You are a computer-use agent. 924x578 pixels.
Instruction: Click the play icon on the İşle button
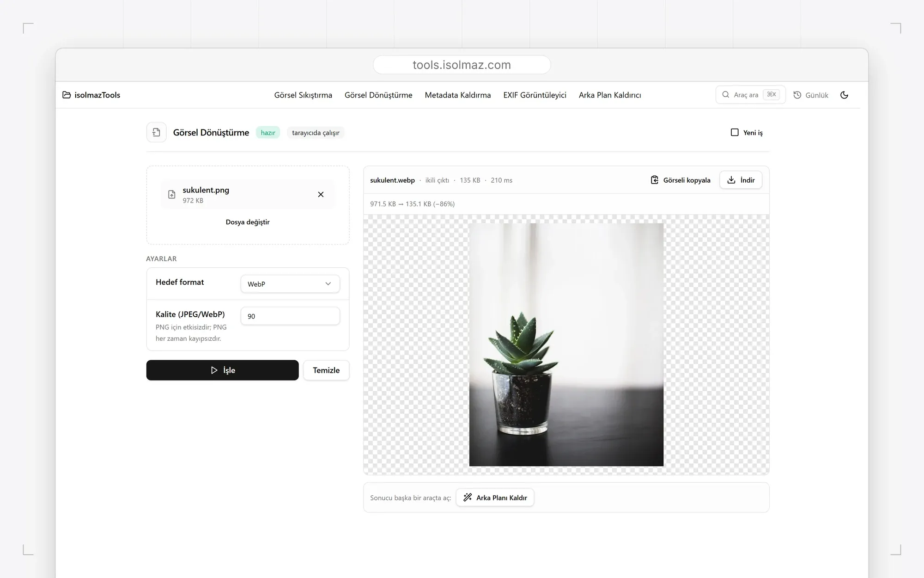(x=214, y=370)
